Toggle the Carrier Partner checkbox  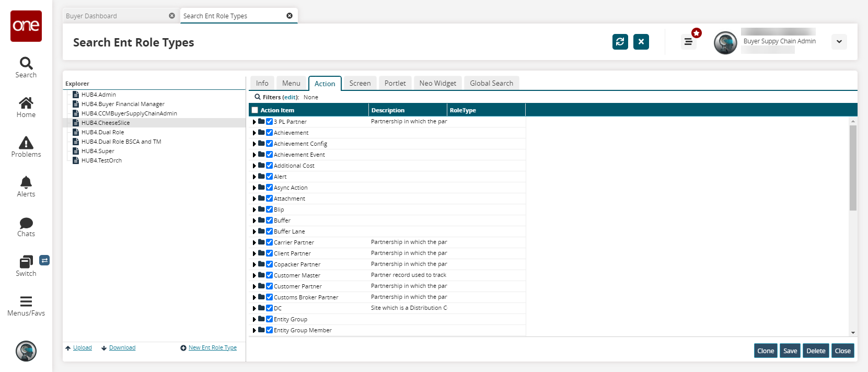270,242
